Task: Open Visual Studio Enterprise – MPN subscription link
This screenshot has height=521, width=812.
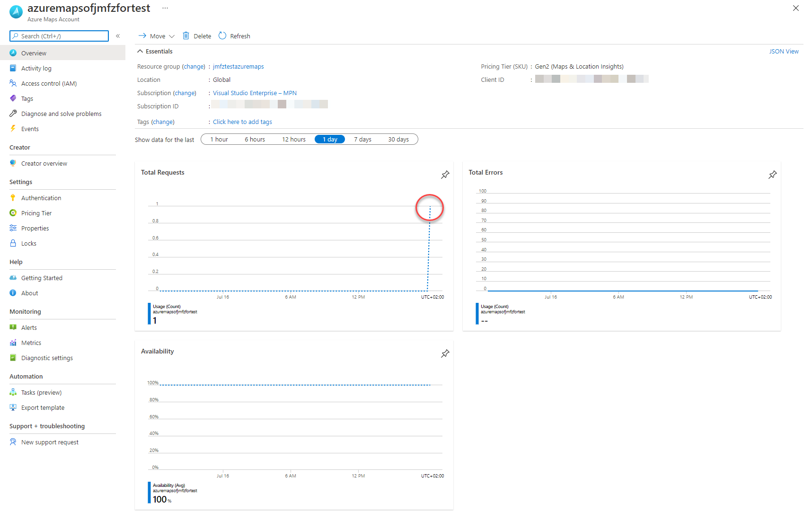Action: pyautogui.click(x=255, y=93)
